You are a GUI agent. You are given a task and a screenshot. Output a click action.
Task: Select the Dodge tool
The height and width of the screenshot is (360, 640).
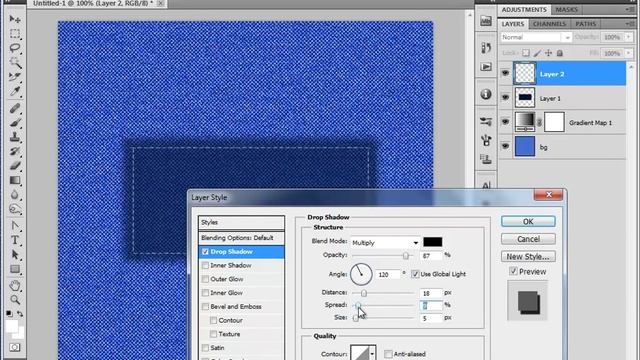tap(15, 209)
